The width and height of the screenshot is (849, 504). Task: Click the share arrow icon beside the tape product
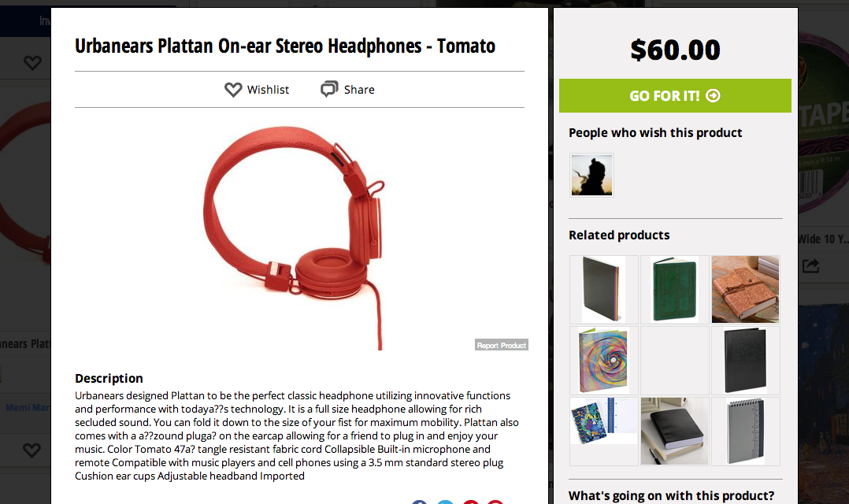[x=810, y=265]
